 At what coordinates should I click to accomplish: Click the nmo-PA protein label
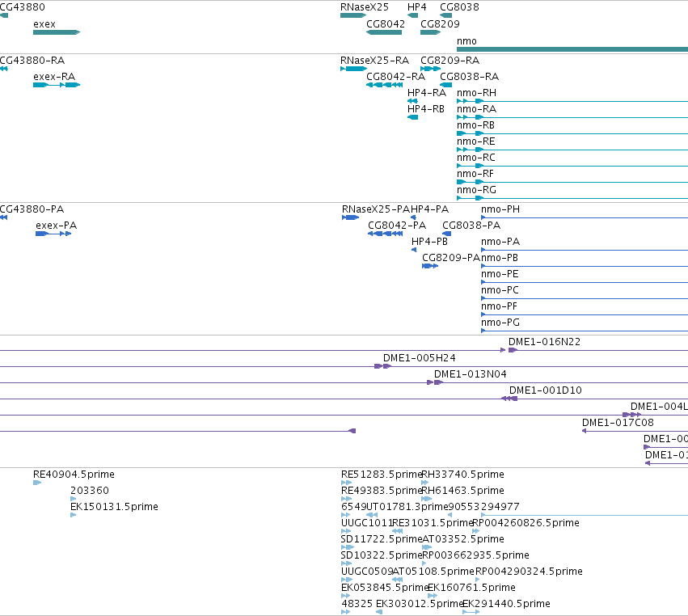[500, 242]
